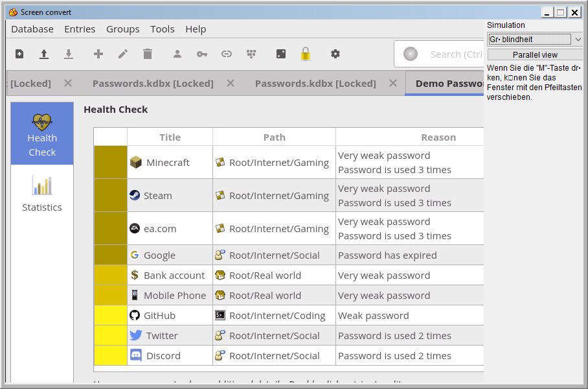Click the 'Password has expired' reason

[x=387, y=255]
